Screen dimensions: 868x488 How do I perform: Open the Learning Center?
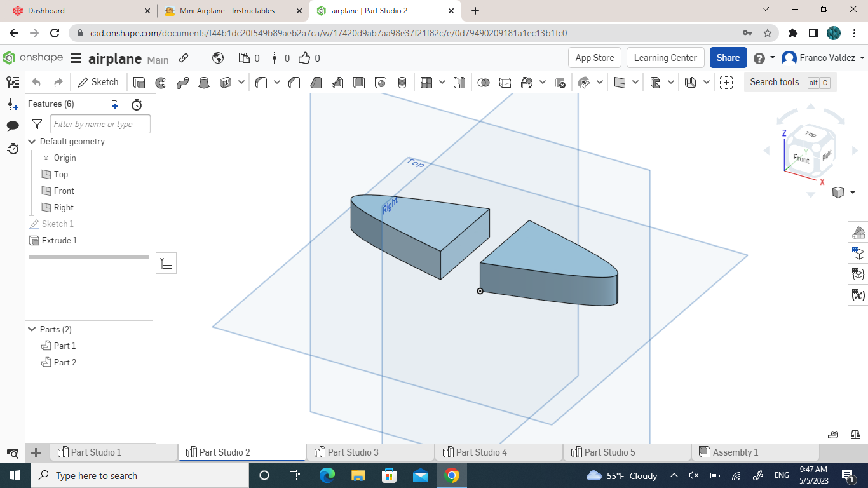pyautogui.click(x=665, y=57)
